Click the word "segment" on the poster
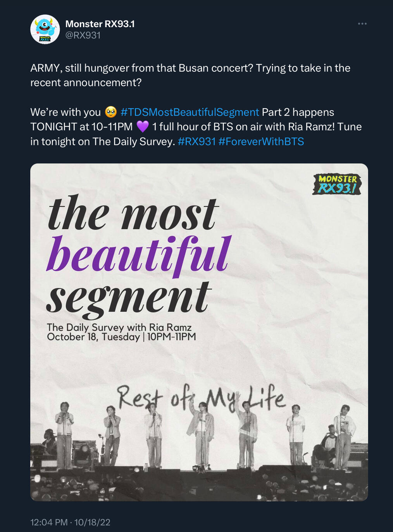This screenshot has height=532, width=393. click(x=129, y=297)
